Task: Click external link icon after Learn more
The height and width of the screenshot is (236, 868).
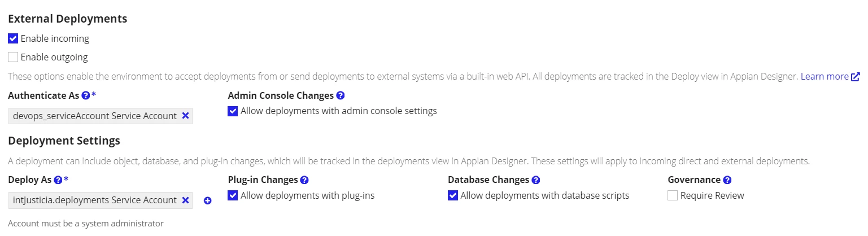Action: (855, 77)
